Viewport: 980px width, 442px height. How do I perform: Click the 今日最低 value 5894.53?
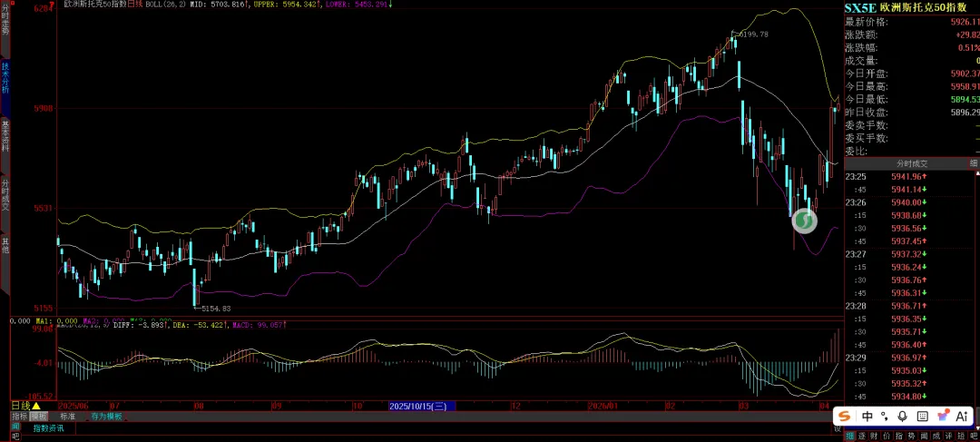click(965, 100)
